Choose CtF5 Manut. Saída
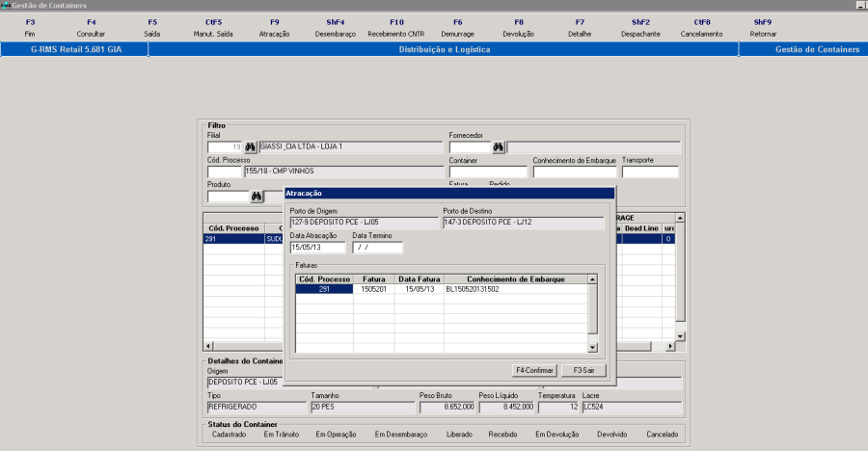This screenshot has height=451, width=868. point(213,28)
